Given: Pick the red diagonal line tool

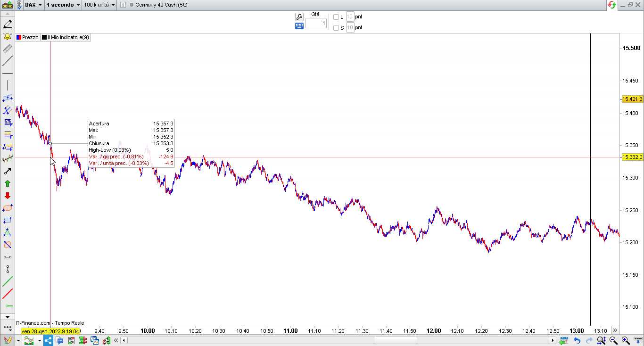Looking at the screenshot, I should coord(8,294).
